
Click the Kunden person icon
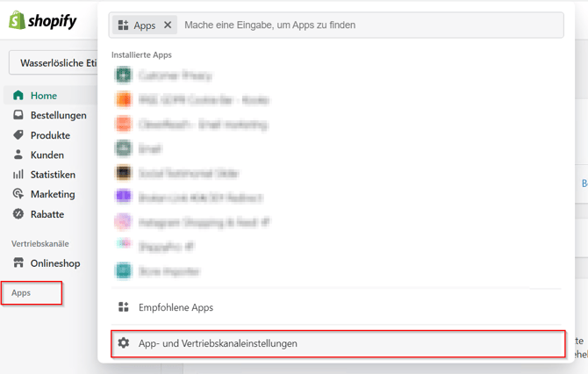click(x=18, y=155)
